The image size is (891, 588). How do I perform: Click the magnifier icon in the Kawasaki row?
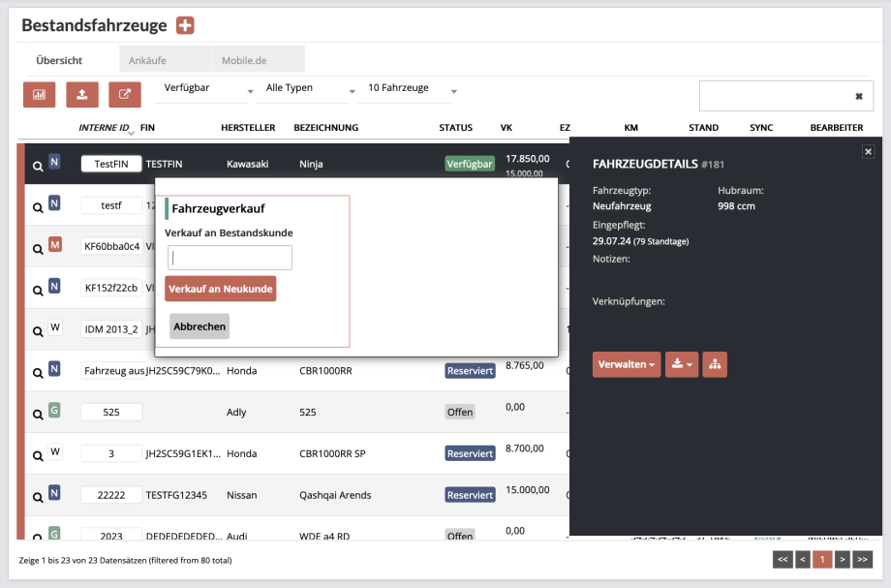[x=38, y=166]
